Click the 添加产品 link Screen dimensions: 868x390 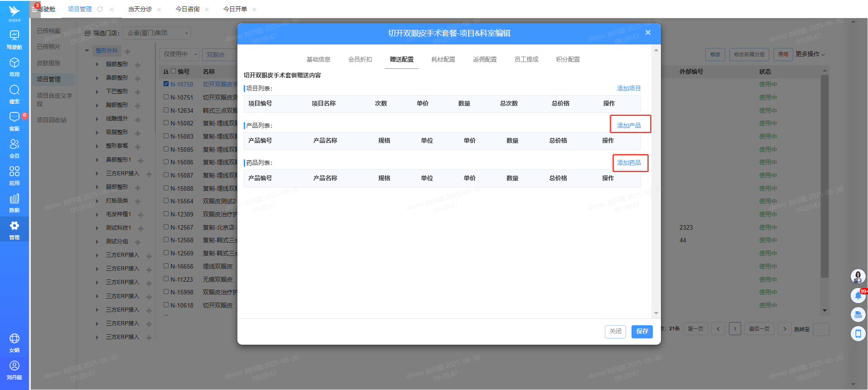pyautogui.click(x=629, y=125)
